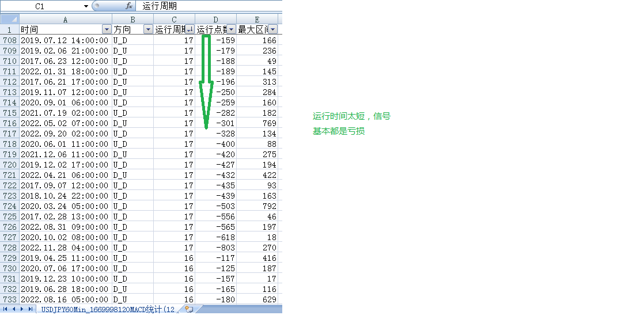The height and width of the screenshot is (319, 644).
Task: Click the insert new worksheet icon
Action: tap(188, 309)
